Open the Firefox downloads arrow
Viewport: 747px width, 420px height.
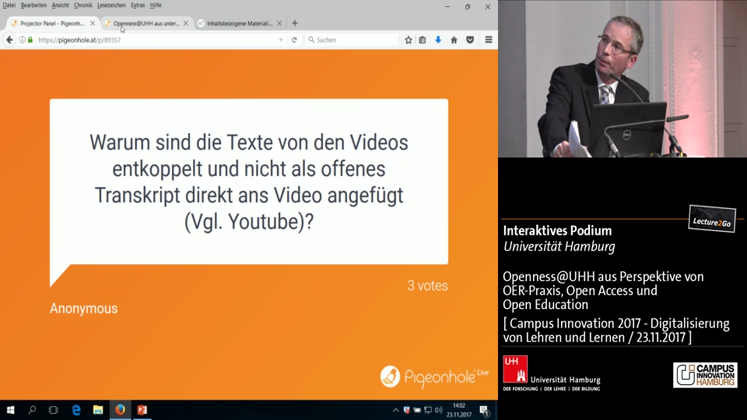(x=438, y=40)
